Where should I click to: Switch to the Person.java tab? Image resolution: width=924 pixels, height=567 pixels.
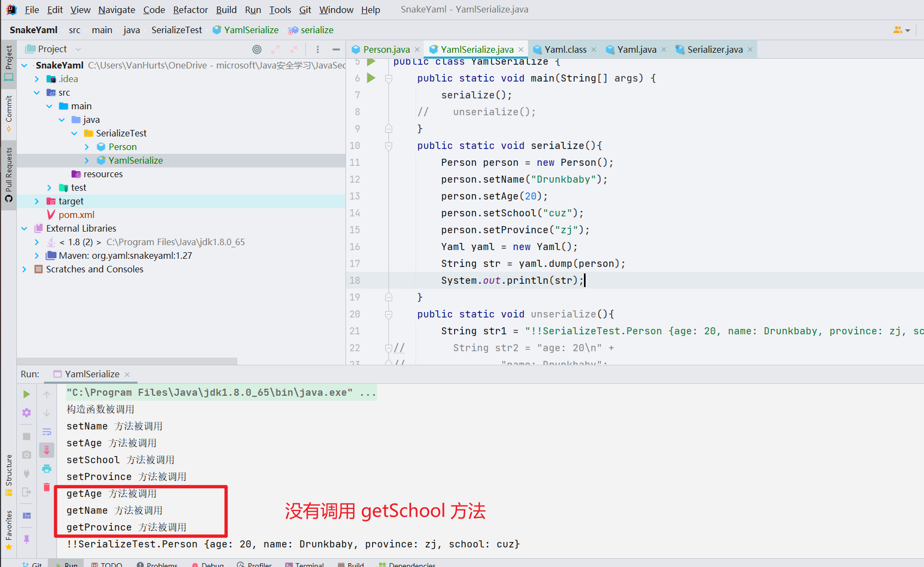386,49
